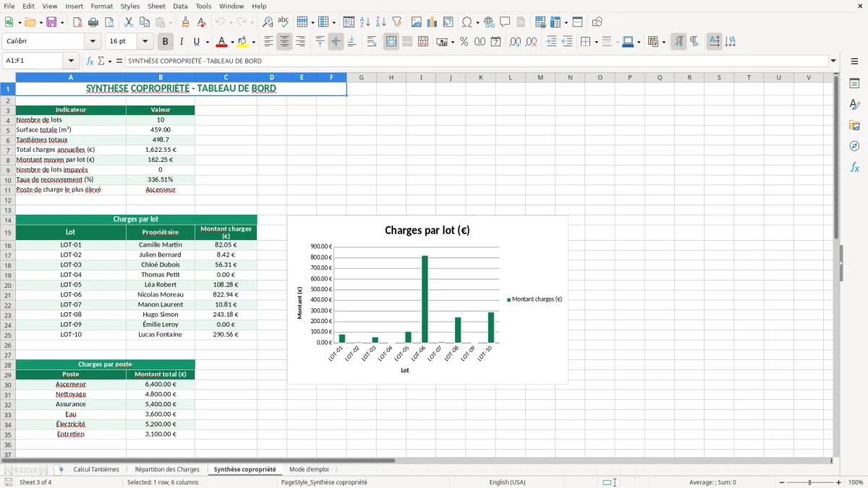
Task: Click the Export as PDF icon
Action: pos(77,22)
